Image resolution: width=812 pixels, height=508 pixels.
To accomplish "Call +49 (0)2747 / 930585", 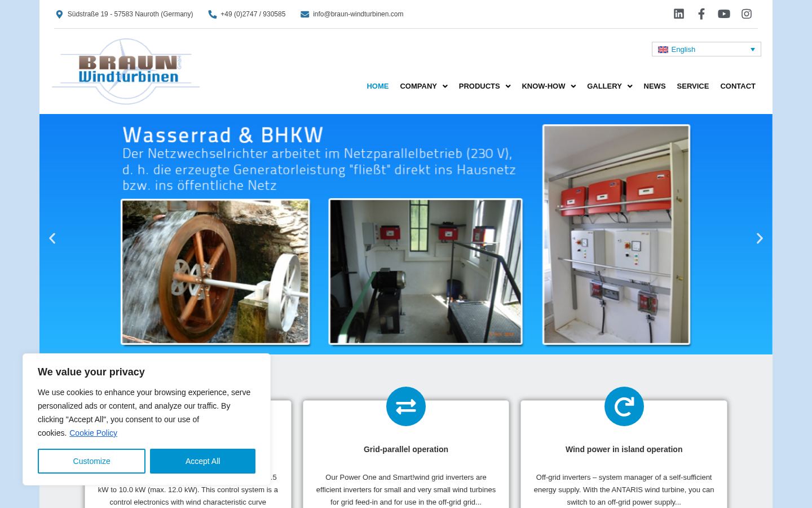I will pos(253,14).
